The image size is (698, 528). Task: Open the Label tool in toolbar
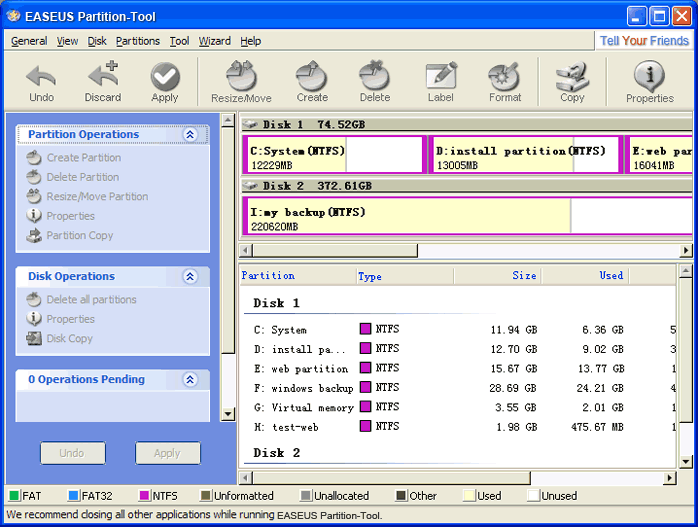[x=441, y=81]
